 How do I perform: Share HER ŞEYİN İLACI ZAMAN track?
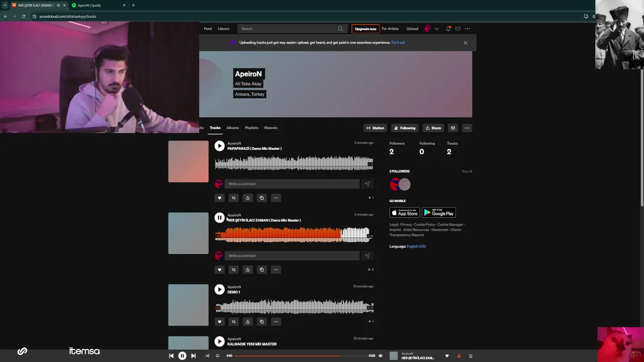[248, 270]
